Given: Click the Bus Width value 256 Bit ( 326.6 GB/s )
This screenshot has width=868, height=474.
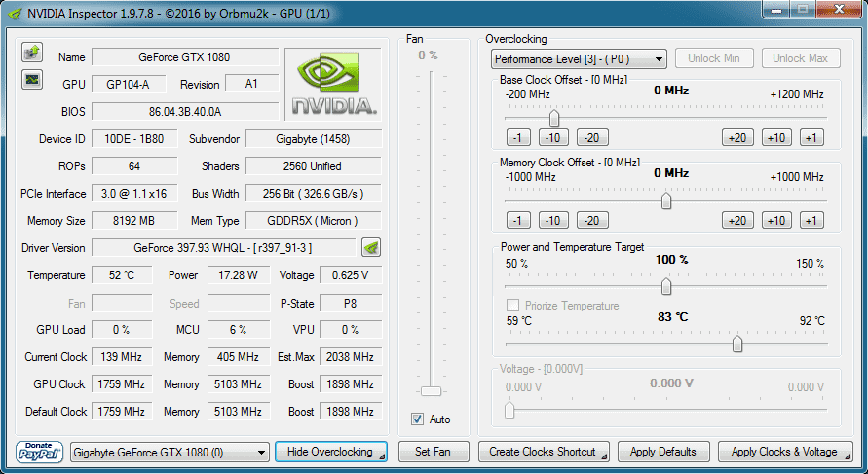Looking at the screenshot, I should click(x=314, y=194).
